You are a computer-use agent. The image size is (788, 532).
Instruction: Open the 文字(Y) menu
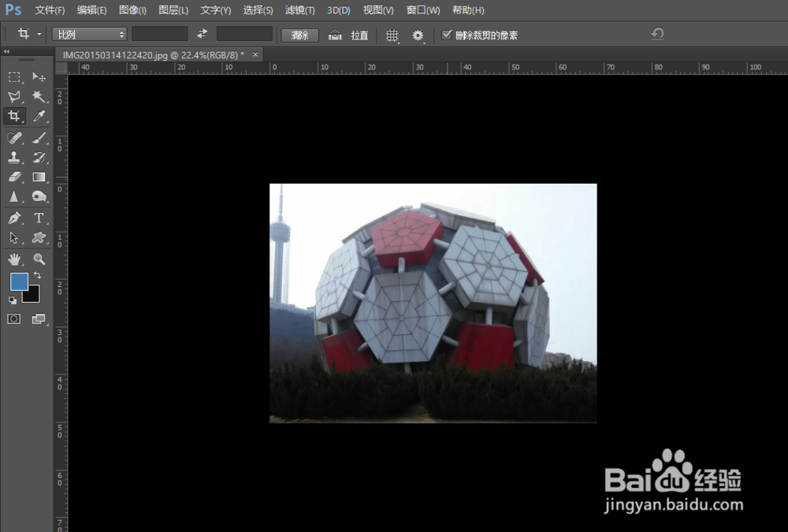point(216,10)
